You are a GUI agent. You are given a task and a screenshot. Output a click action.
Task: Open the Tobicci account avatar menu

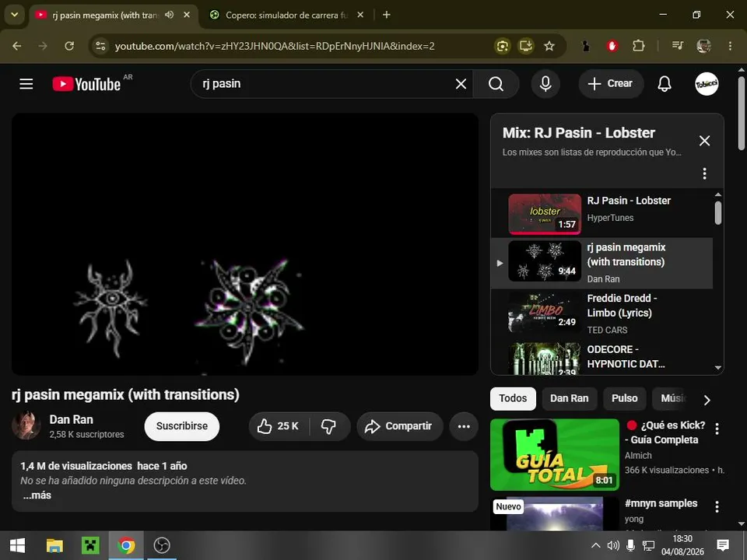(707, 84)
